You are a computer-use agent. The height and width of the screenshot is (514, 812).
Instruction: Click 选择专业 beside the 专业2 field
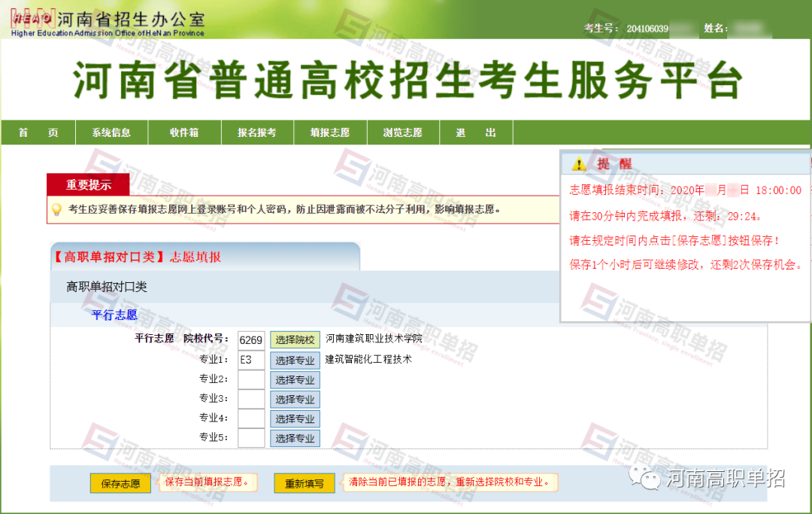click(x=295, y=379)
